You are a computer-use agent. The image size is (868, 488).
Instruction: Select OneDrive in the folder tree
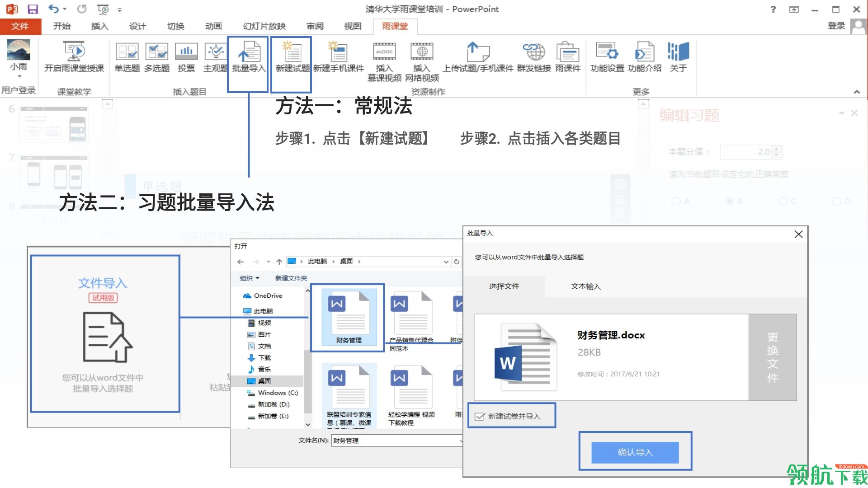pos(268,296)
